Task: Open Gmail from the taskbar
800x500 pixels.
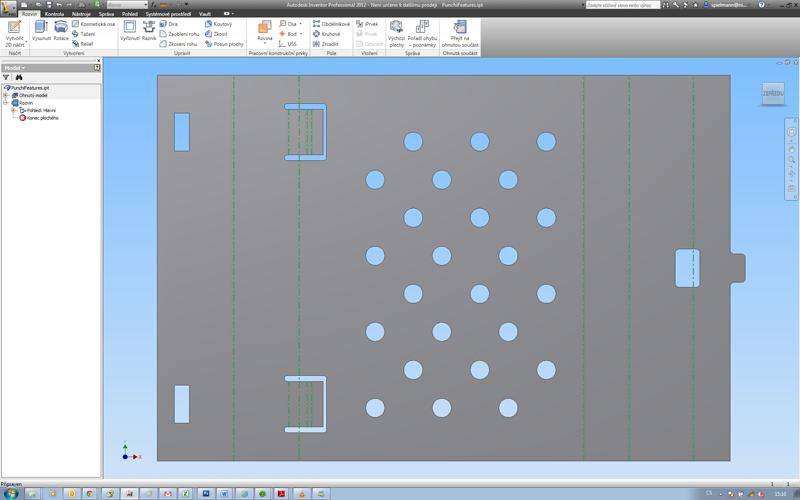Action: click(x=167, y=493)
